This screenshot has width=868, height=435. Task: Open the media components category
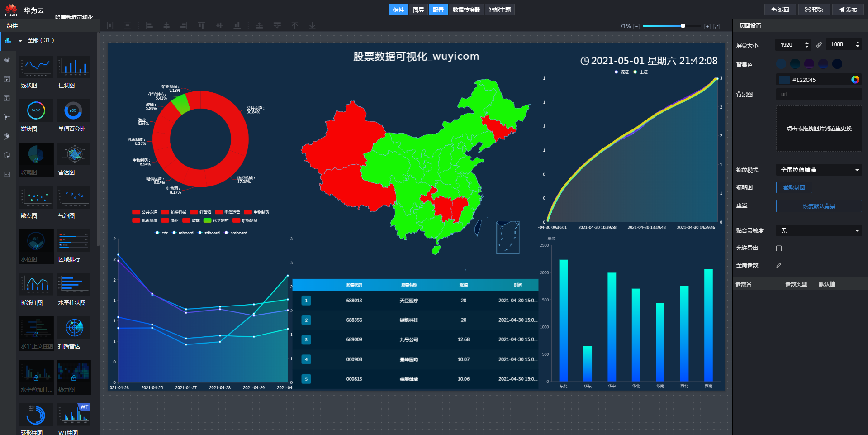(x=7, y=79)
